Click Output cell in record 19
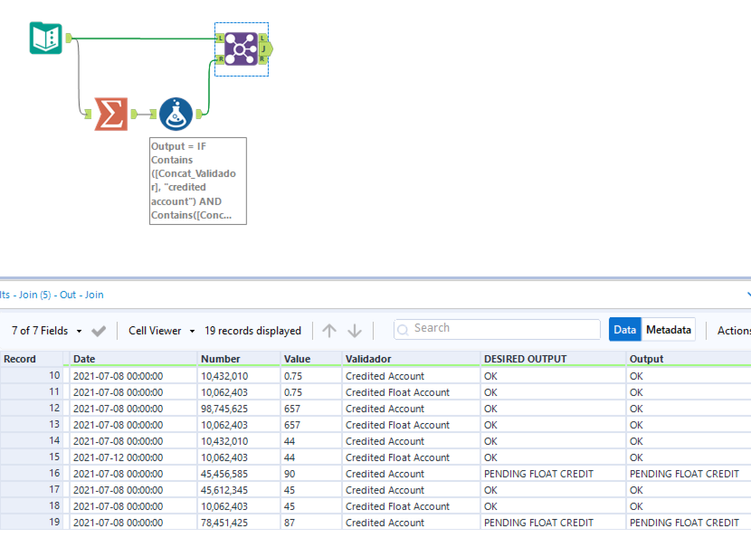 click(689, 523)
